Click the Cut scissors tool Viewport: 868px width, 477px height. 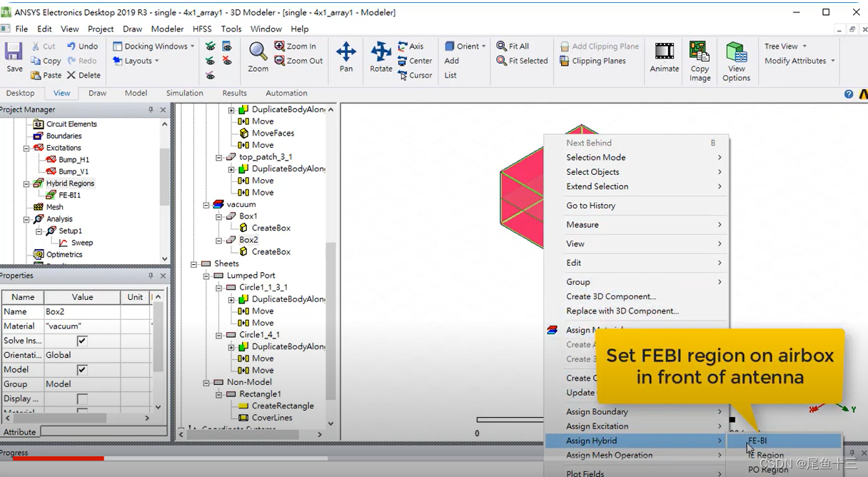(43, 46)
